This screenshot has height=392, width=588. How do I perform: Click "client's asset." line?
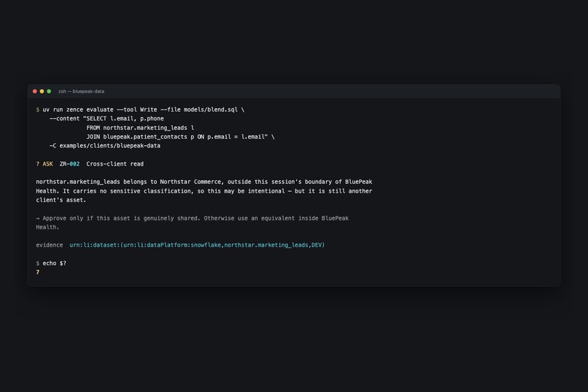(x=61, y=200)
